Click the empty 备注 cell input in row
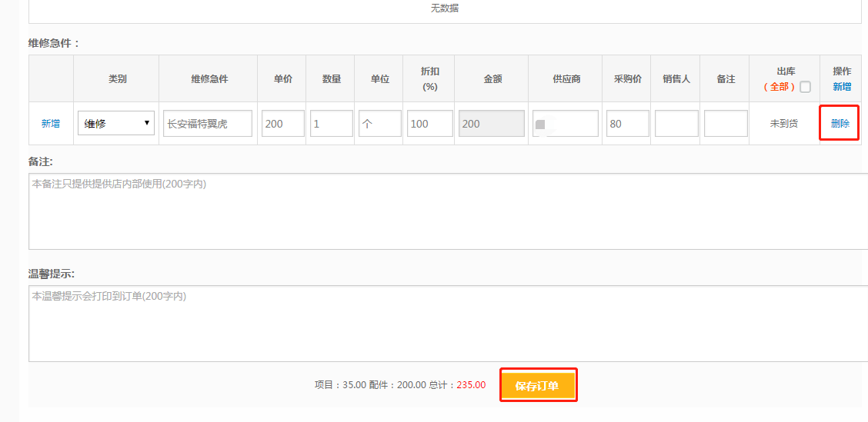Viewport: 868px width, 422px height. coord(725,123)
